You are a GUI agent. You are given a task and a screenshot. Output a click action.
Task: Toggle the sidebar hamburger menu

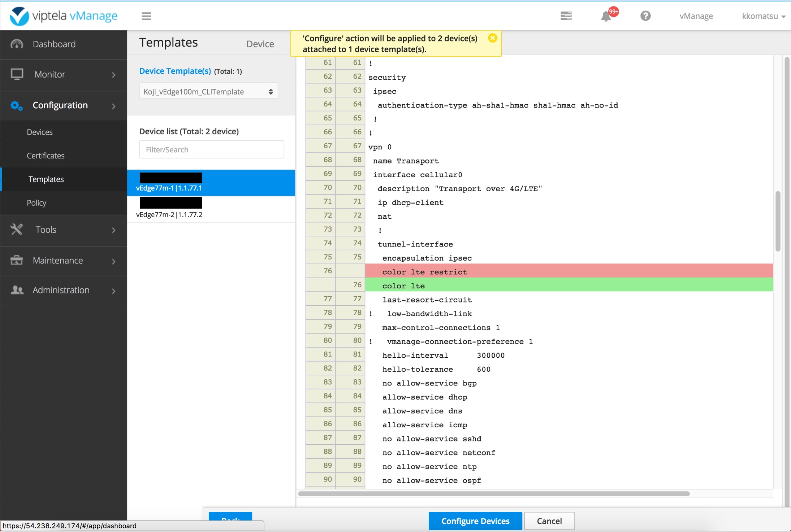click(146, 16)
